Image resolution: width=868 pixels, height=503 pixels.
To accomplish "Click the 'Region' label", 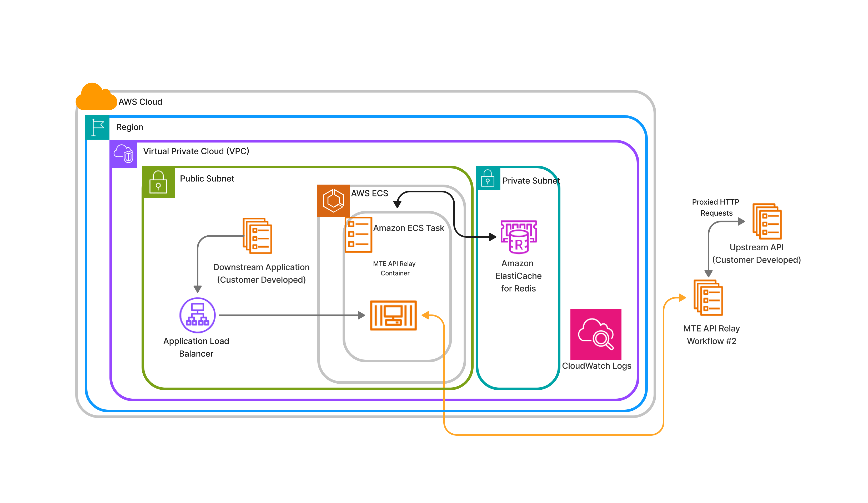I will coord(130,127).
